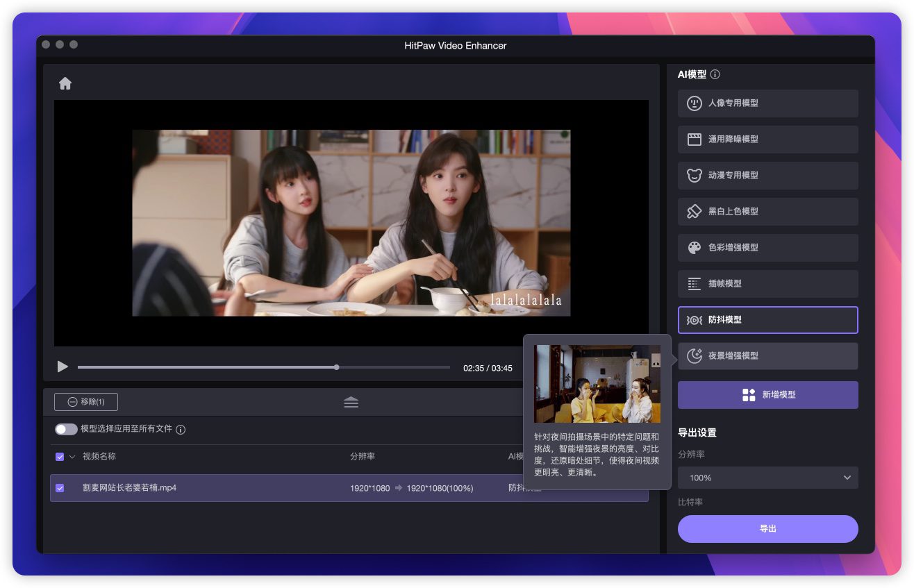This screenshot has width=914, height=588.
Task: Toggle 模型选择应用至所有文件 switch
Action: pyautogui.click(x=66, y=429)
